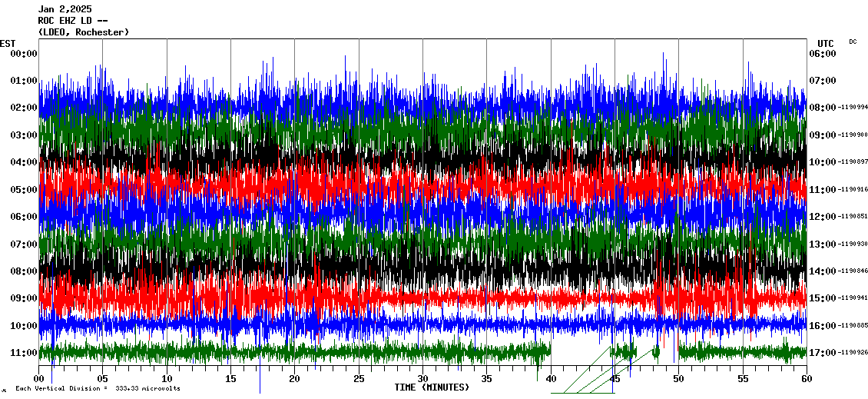The image size is (868, 399).
Task: Click the EST timezone axis header
Action: [x=8, y=43]
